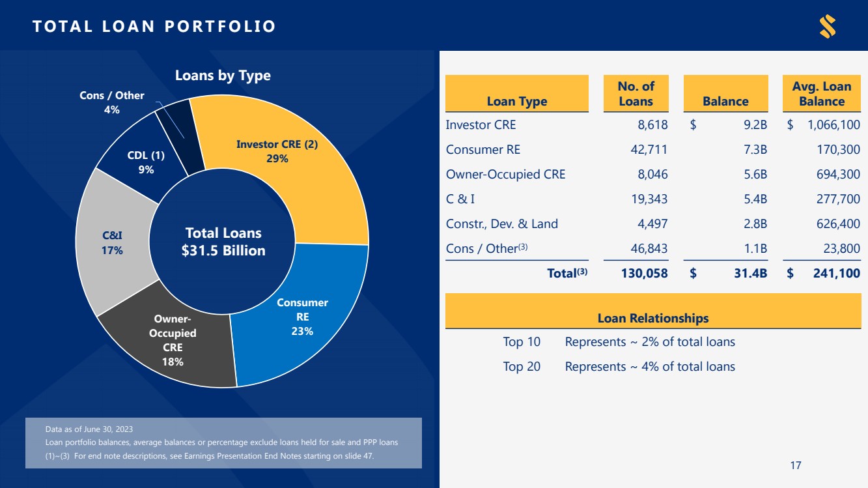
Task: Click the 241,100 total average cell
Action: (836, 273)
